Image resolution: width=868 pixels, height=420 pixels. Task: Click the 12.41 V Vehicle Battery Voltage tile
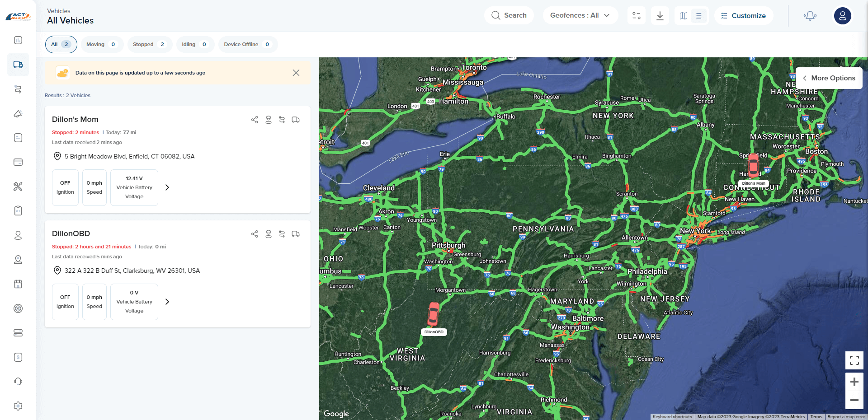tap(134, 187)
